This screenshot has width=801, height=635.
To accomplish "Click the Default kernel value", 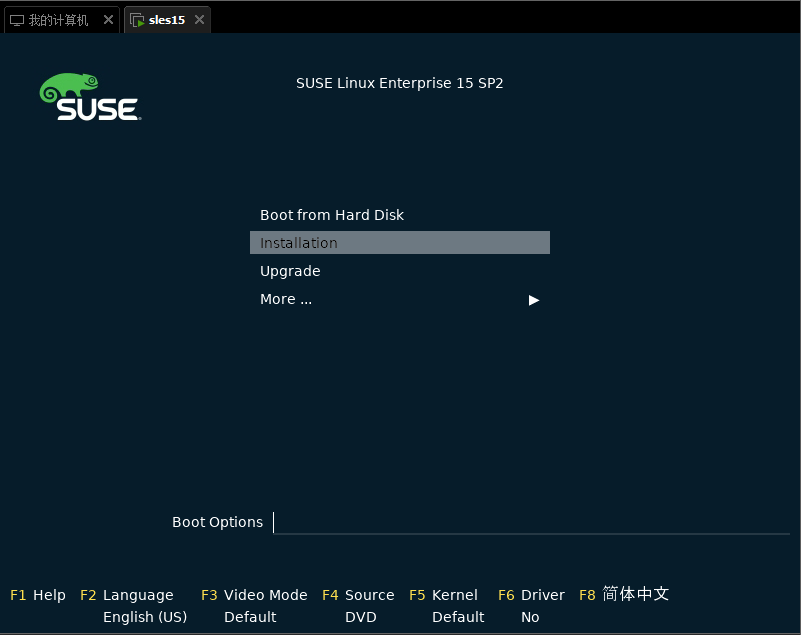I will [458, 617].
